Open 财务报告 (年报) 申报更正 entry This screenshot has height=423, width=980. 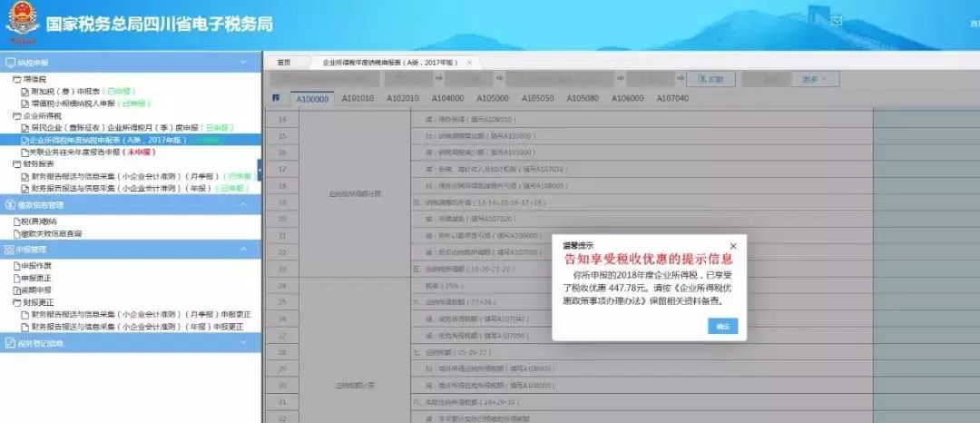click(137, 327)
